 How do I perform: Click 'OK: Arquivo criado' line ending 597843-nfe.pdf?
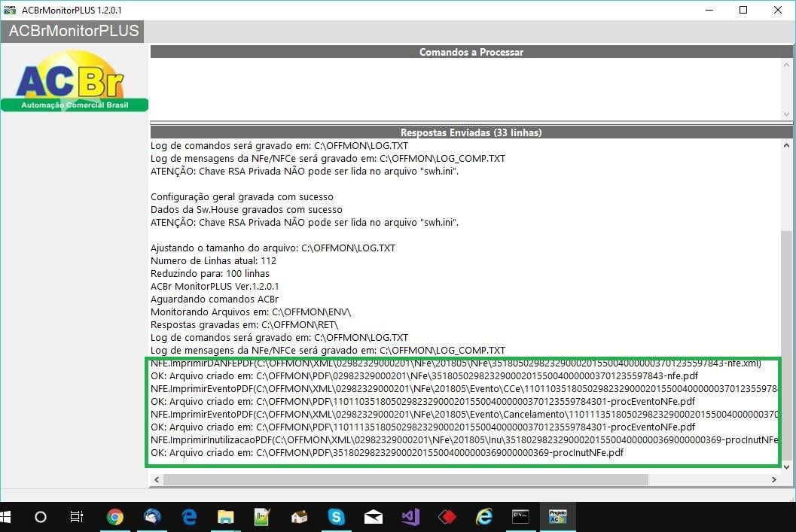[425, 375]
